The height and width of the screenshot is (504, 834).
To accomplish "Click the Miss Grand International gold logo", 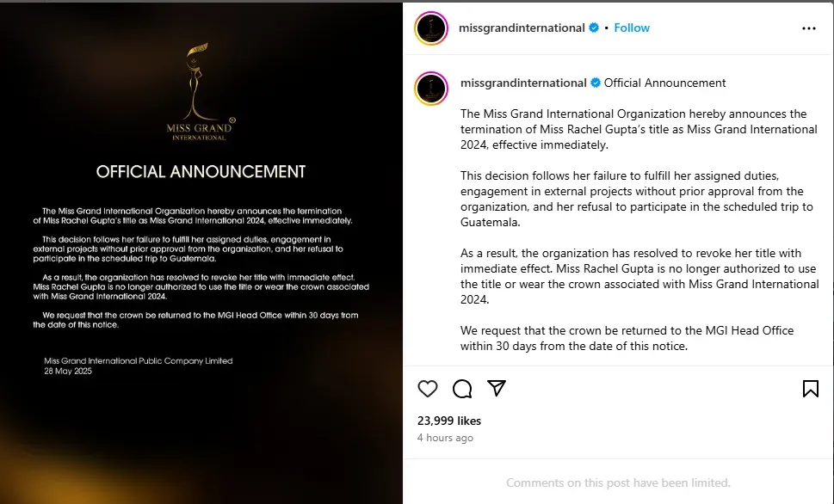I will click(200, 91).
